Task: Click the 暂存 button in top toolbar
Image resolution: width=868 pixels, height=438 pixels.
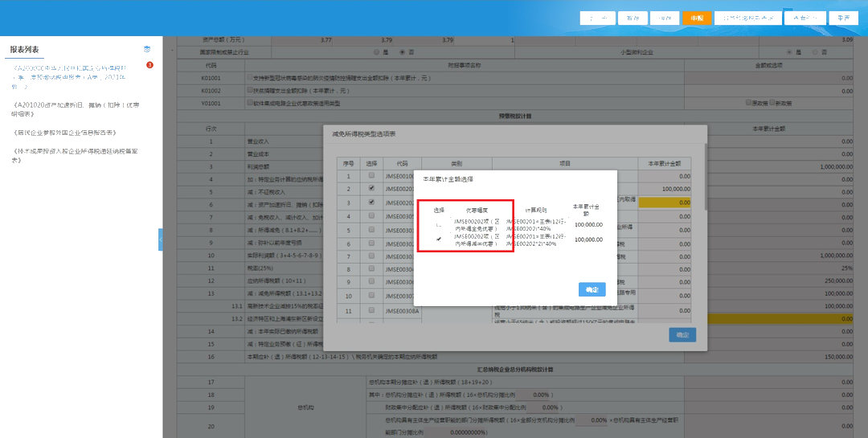Action: [x=633, y=18]
